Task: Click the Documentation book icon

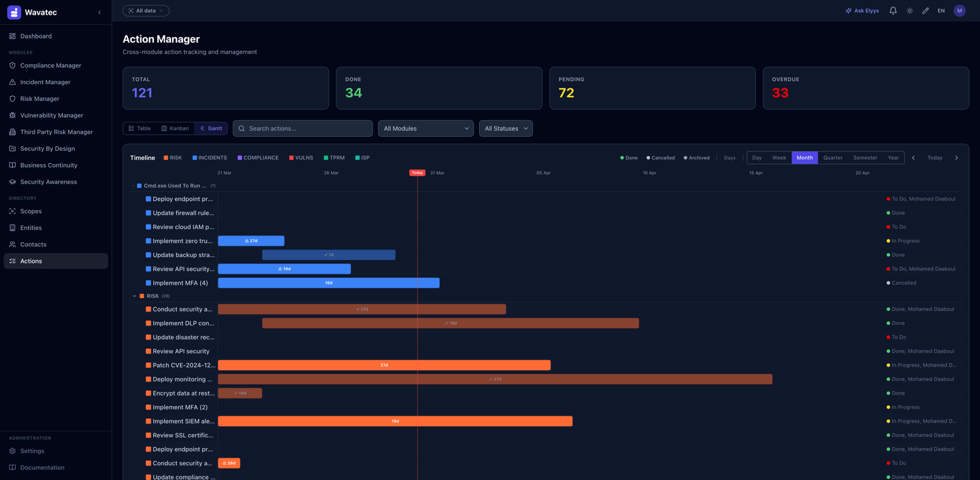Action: pyautogui.click(x=12, y=467)
